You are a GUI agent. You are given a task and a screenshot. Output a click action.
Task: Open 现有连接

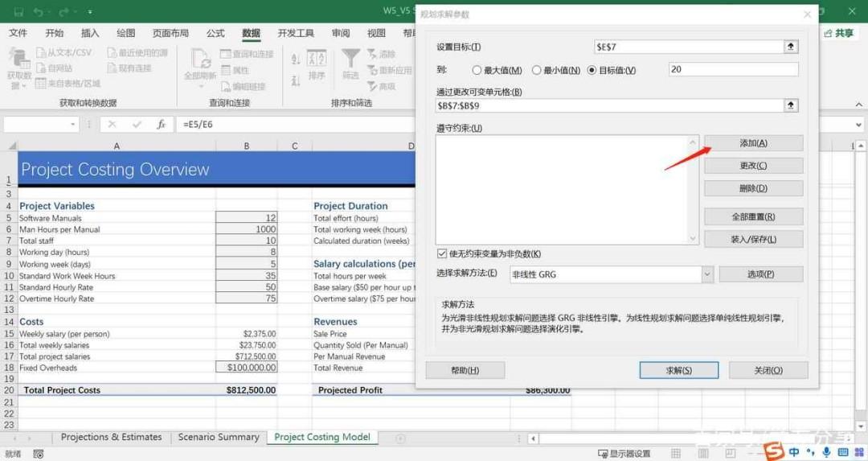[129, 68]
